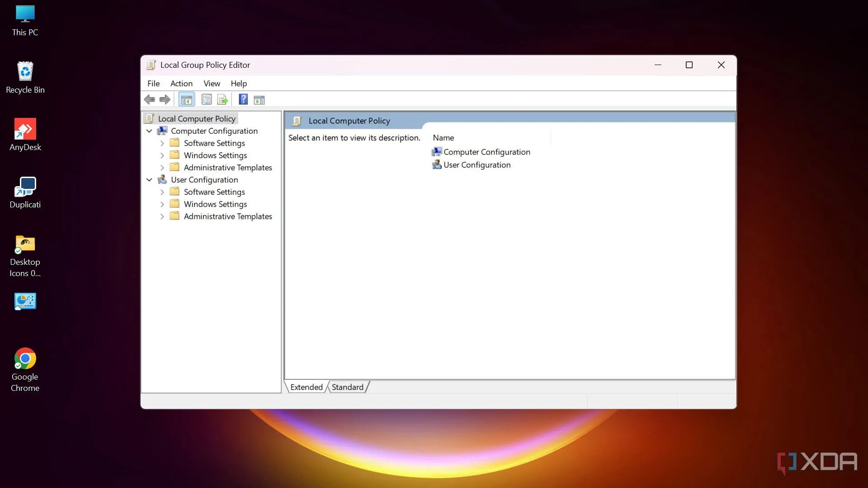Viewport: 868px width, 488px height.
Task: Expand Windows Settings under User Configuration
Action: coord(162,204)
